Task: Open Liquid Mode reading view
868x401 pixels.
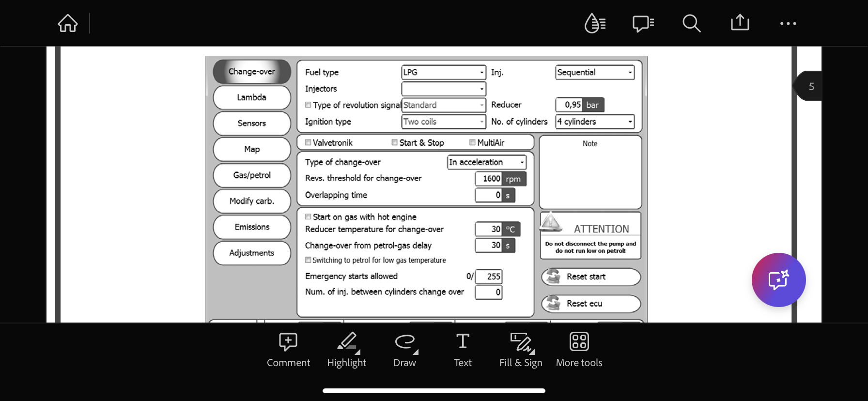Action: (595, 23)
